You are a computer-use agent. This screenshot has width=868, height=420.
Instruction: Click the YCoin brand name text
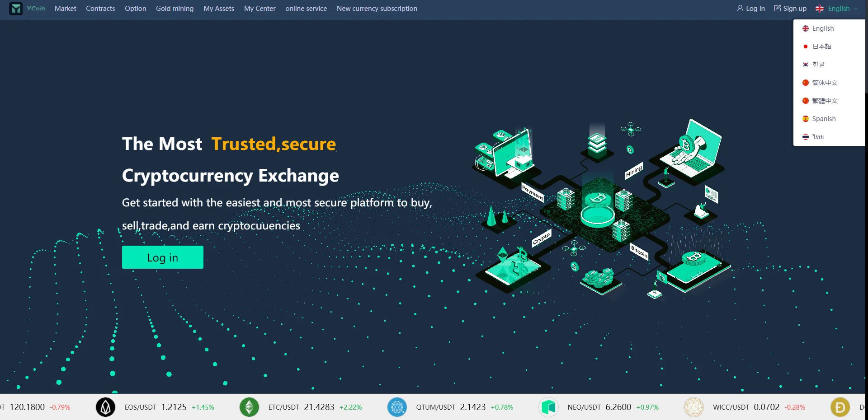click(x=36, y=9)
